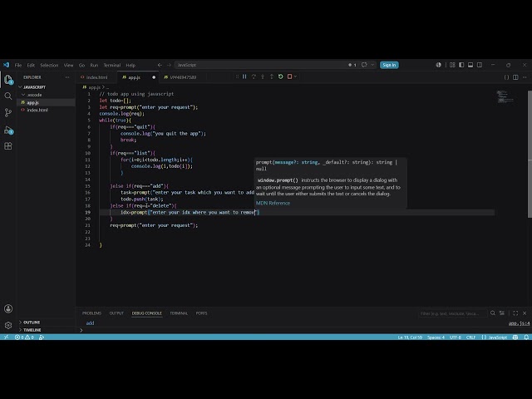Open the Help menu
The width and height of the screenshot is (532, 399).
(131, 65)
